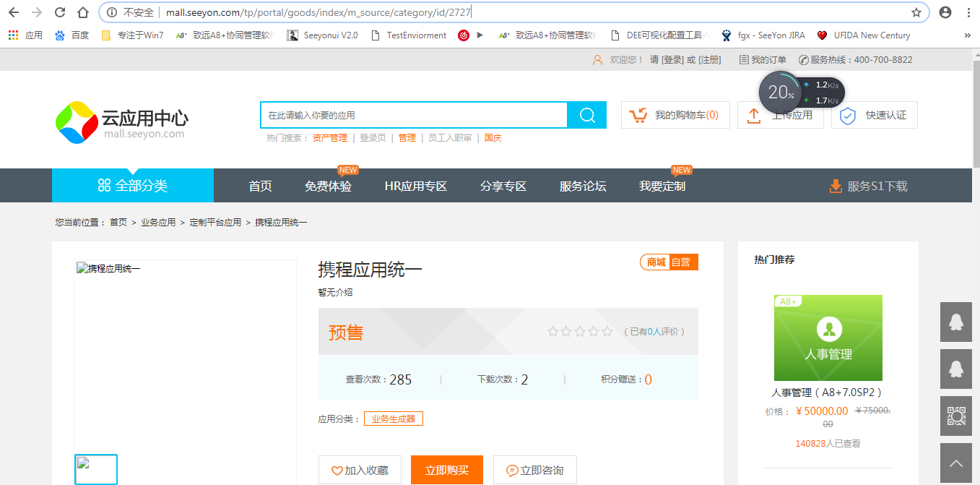This screenshot has height=485, width=980.
Task: Click the 已有0人评价 reviews text
Action: (x=653, y=332)
